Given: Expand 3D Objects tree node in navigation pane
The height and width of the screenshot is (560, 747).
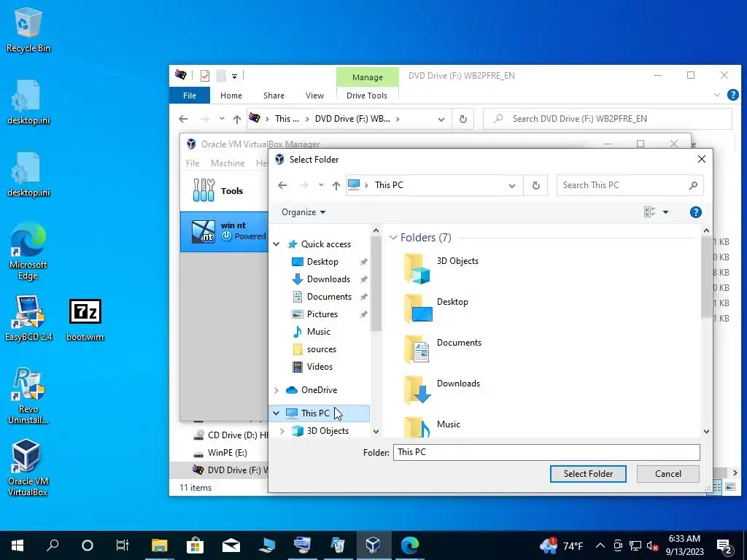Looking at the screenshot, I should (x=282, y=431).
